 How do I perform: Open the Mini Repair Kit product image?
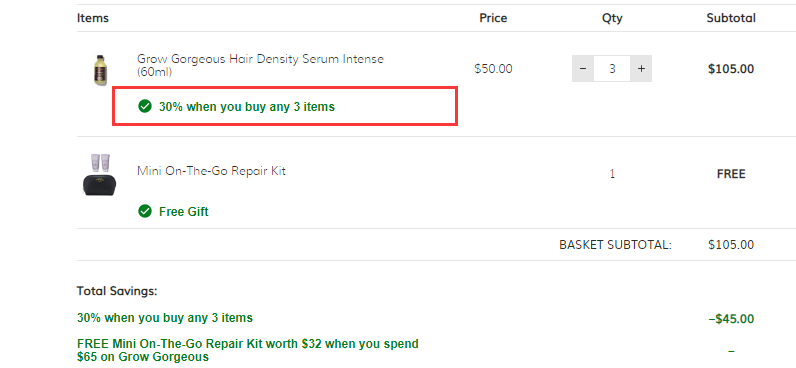coord(100,175)
